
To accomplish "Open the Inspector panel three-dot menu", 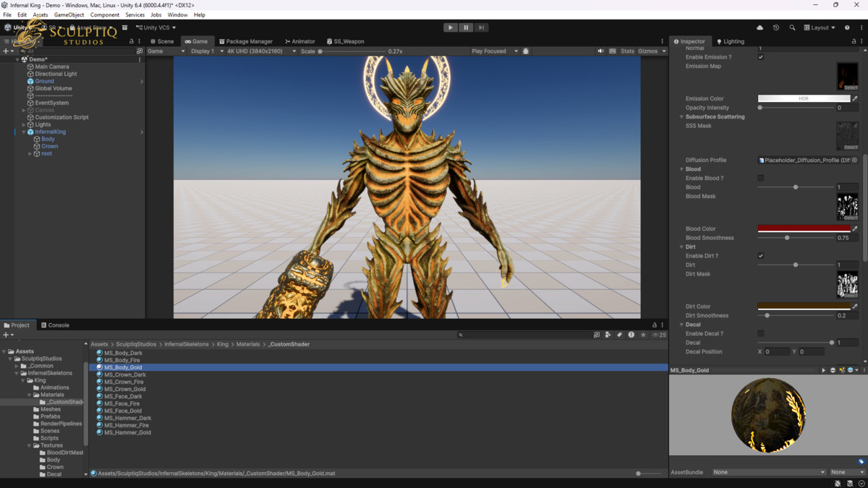I will tap(861, 41).
